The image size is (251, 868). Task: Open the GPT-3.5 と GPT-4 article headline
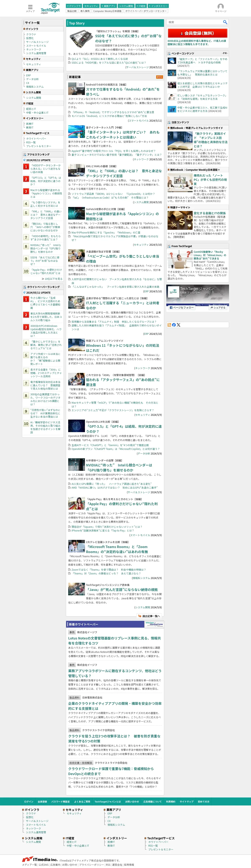coord(124,429)
